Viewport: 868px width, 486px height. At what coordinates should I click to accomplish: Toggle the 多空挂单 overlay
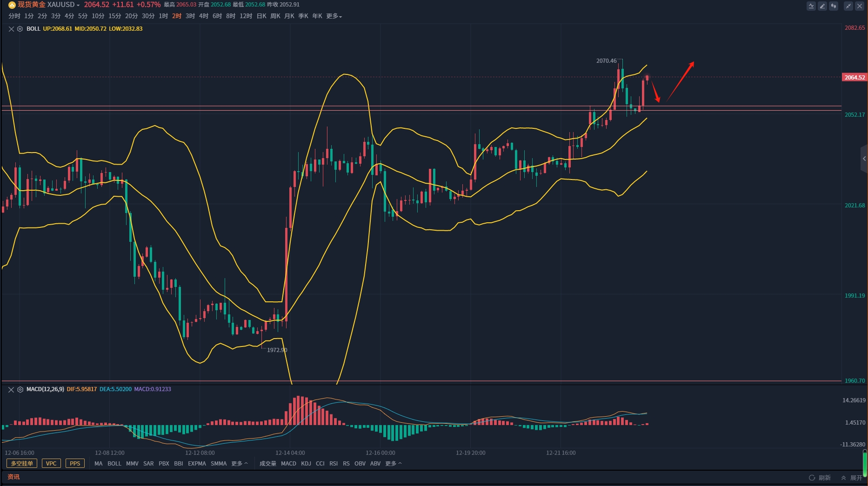point(22,464)
